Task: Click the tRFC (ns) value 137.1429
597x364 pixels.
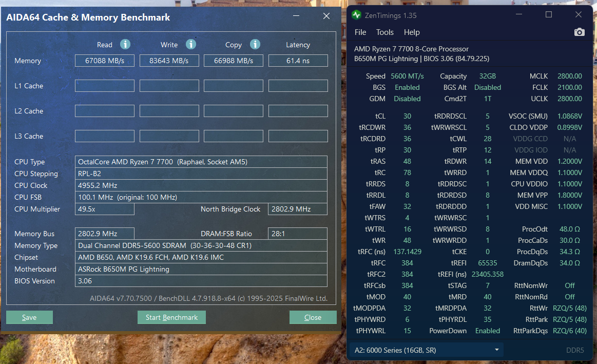Action: pyautogui.click(x=407, y=252)
